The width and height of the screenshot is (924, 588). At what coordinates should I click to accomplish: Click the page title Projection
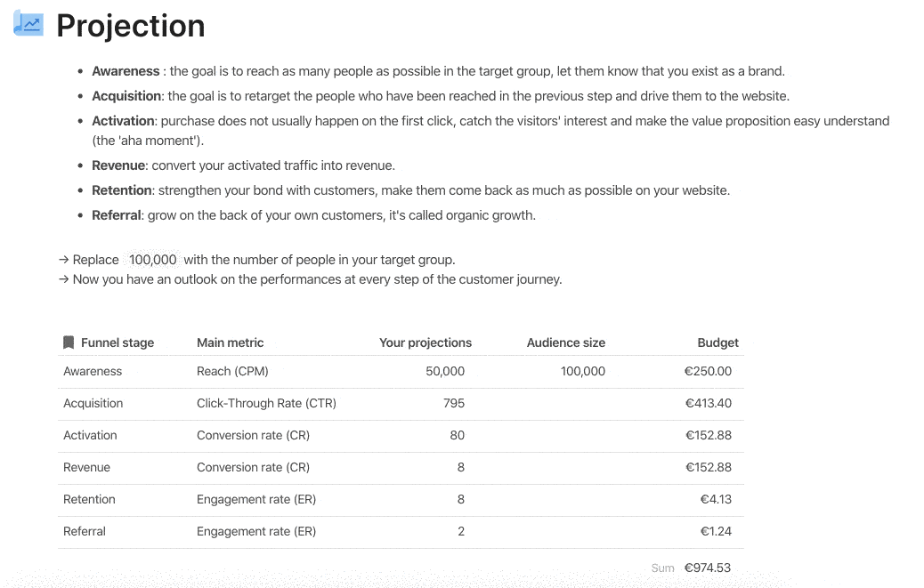pos(130,26)
